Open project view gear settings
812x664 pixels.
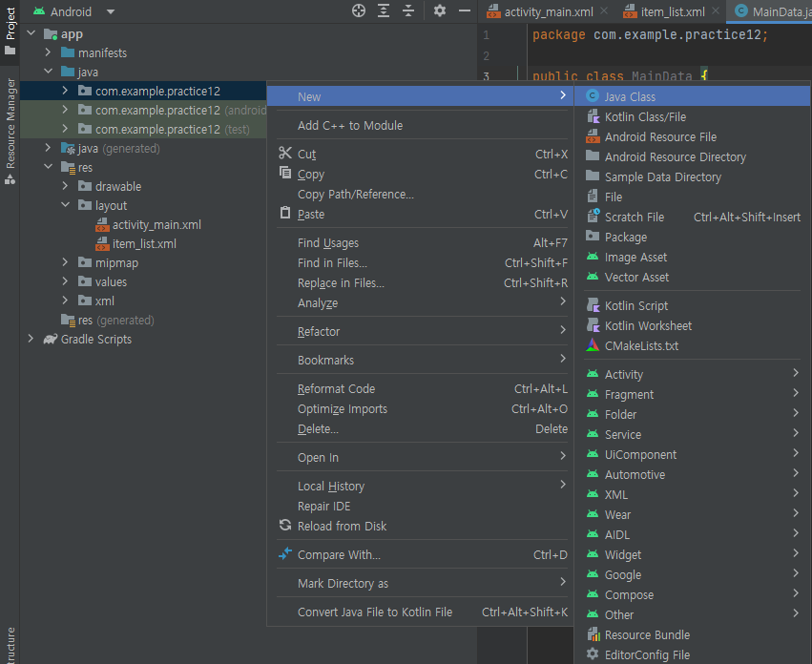tap(440, 10)
